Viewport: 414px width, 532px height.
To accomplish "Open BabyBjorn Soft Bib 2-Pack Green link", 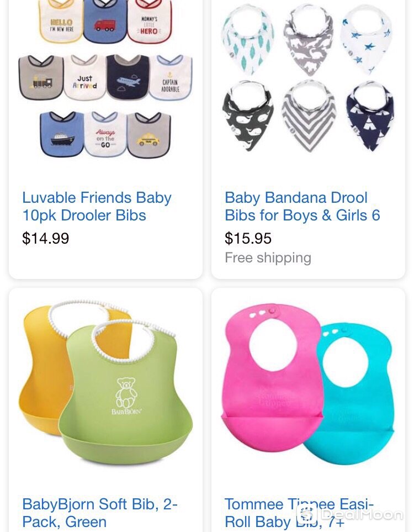I will (x=100, y=513).
